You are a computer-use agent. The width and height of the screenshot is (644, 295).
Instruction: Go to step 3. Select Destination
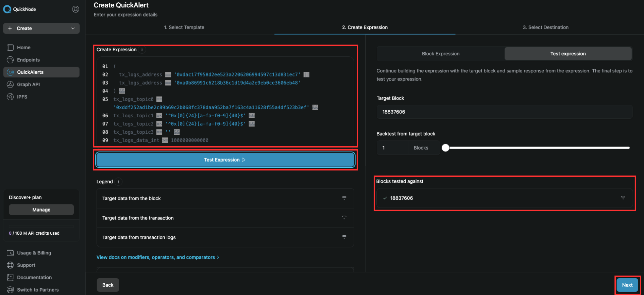click(x=546, y=27)
